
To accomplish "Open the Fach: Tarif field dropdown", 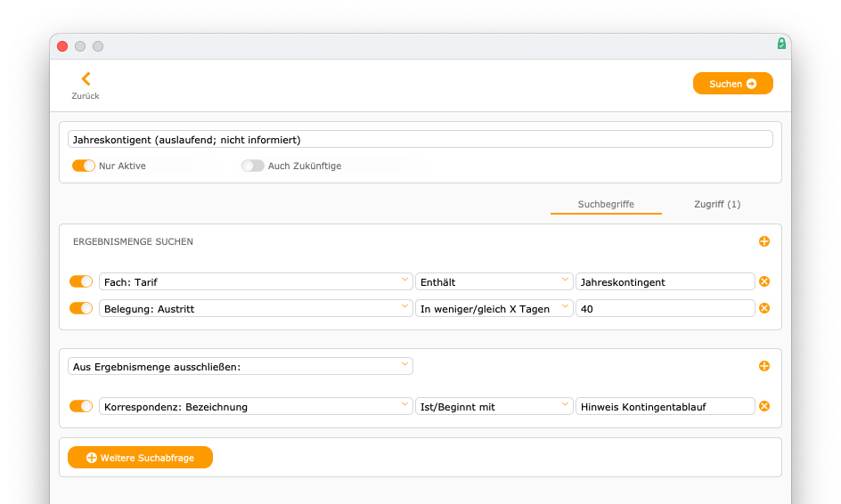I will tap(256, 281).
